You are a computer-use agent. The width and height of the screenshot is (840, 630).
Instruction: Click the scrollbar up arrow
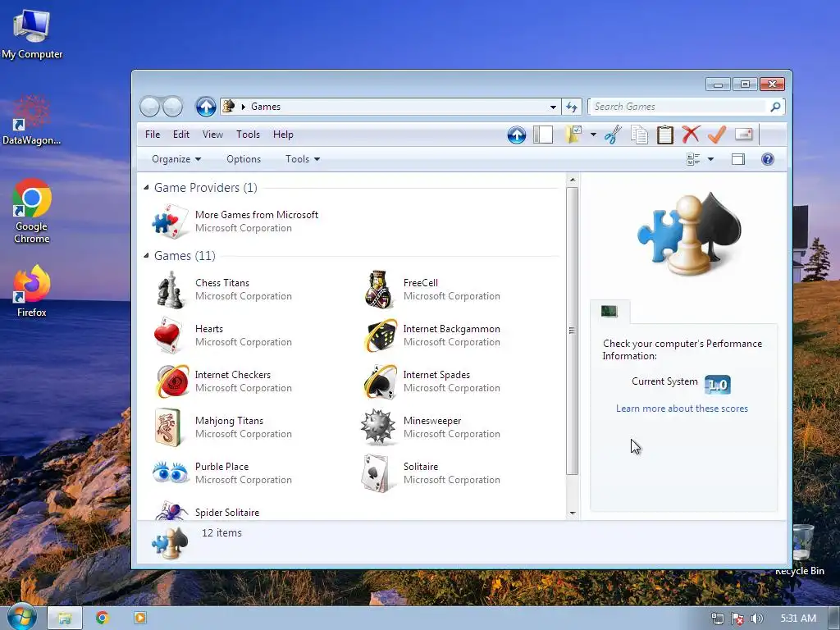[572, 180]
